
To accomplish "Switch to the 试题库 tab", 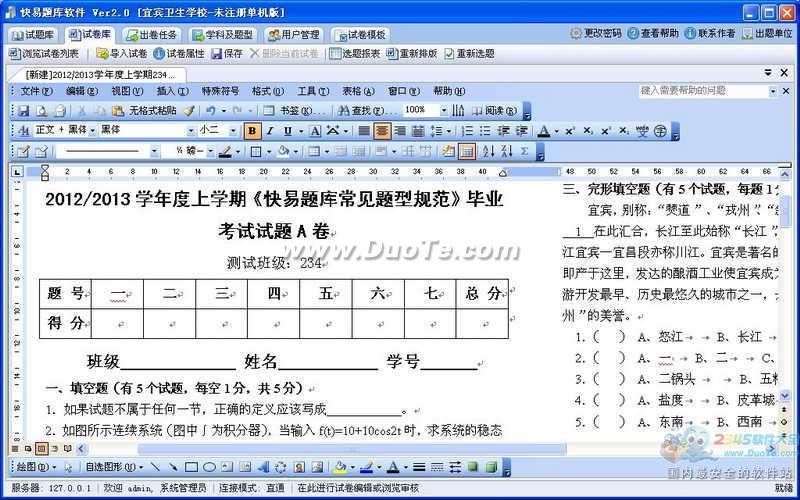I will 34,35.
